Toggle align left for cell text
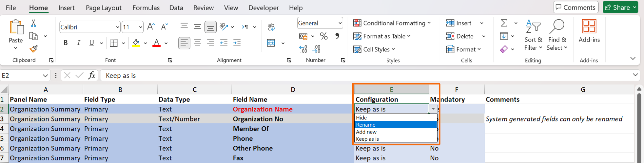The width and height of the screenshot is (644, 163). 184,43
